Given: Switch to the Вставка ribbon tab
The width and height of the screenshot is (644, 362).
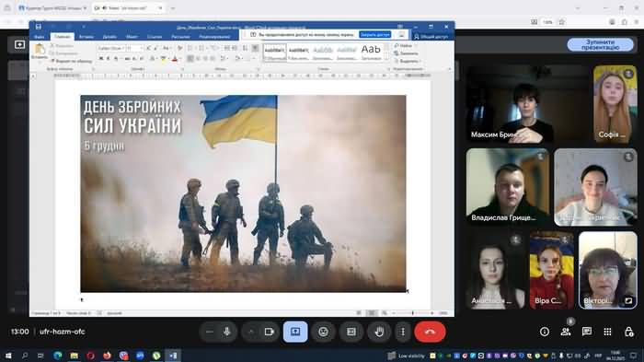Looking at the screenshot, I should 86,37.
